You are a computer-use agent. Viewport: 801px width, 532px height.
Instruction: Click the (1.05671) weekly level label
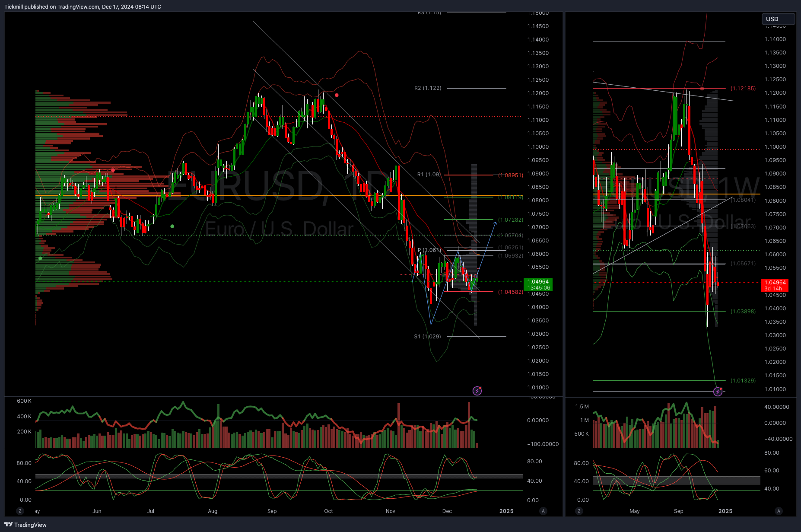pyautogui.click(x=743, y=264)
